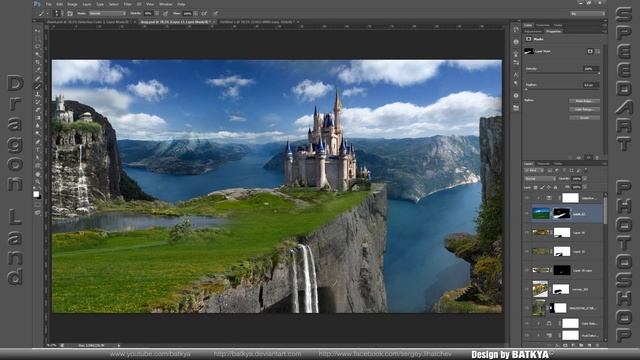Image resolution: width=640 pixels, height=360 pixels.
Task: Hide the Hue/Saturation adjustment layer
Action: [x=527, y=336]
